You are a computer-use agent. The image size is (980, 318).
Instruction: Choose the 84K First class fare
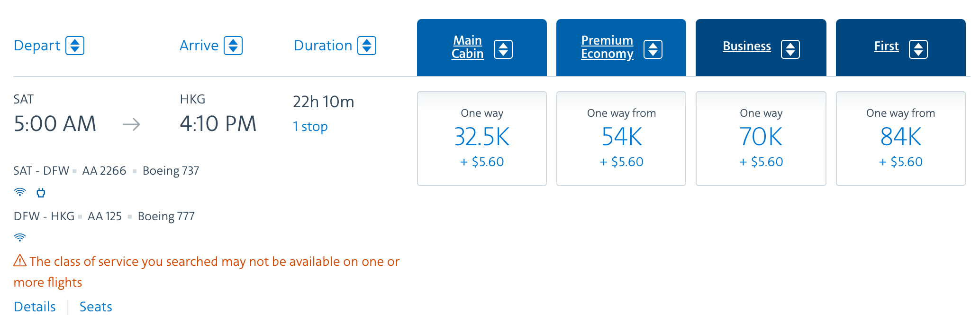click(900, 138)
